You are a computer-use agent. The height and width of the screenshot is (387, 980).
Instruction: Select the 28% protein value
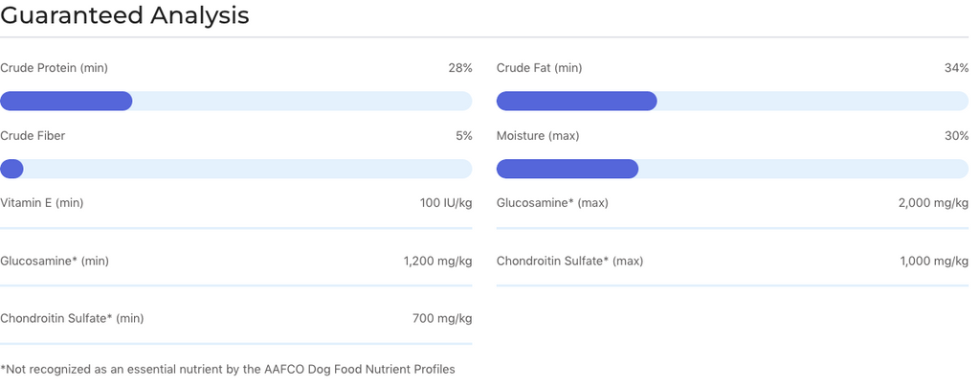click(x=460, y=68)
